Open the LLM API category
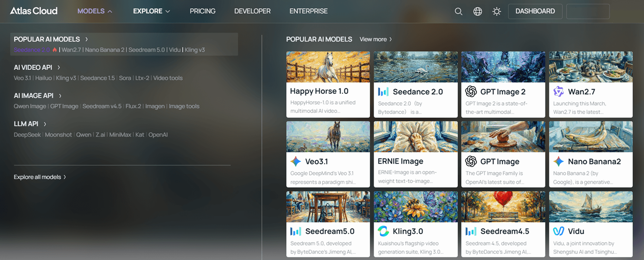The width and height of the screenshot is (644, 260). (x=26, y=124)
